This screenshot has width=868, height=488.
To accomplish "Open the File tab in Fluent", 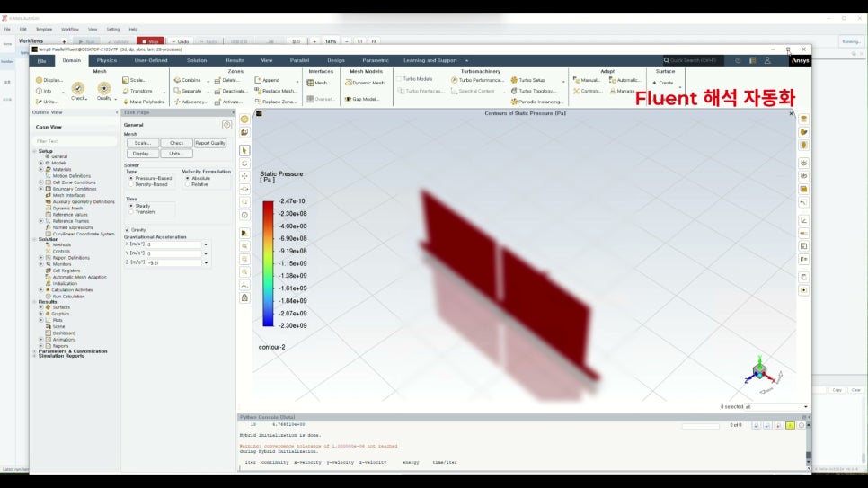I will [42, 61].
